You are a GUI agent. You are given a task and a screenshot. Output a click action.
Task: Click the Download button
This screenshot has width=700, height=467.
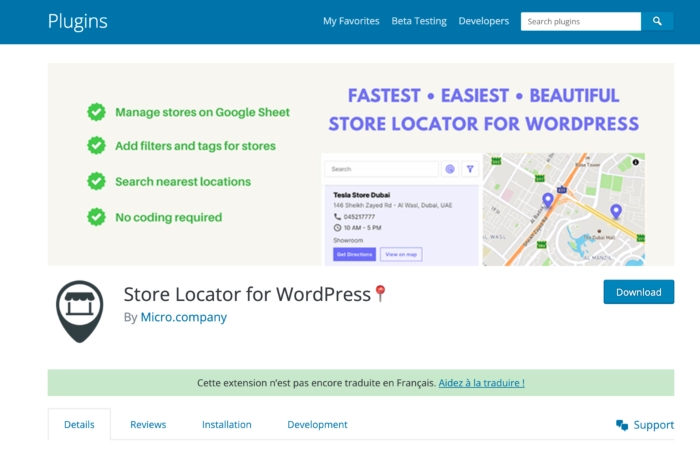(x=638, y=292)
